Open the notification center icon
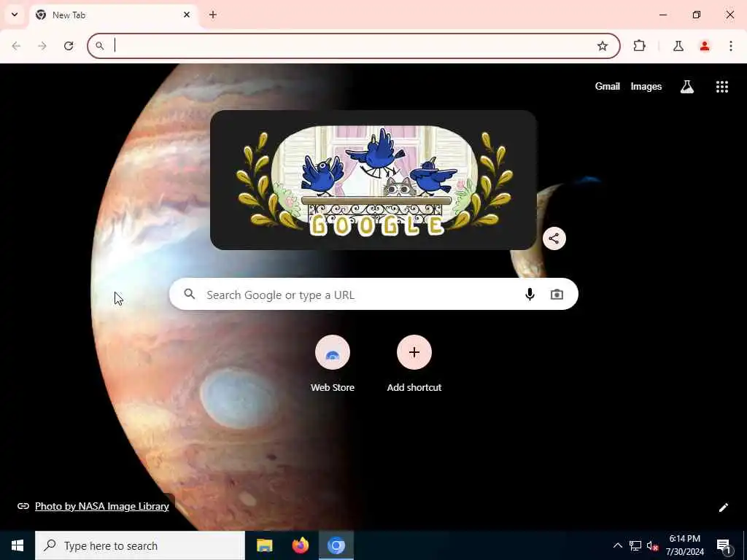Viewport: 747px width, 560px height. (x=723, y=545)
